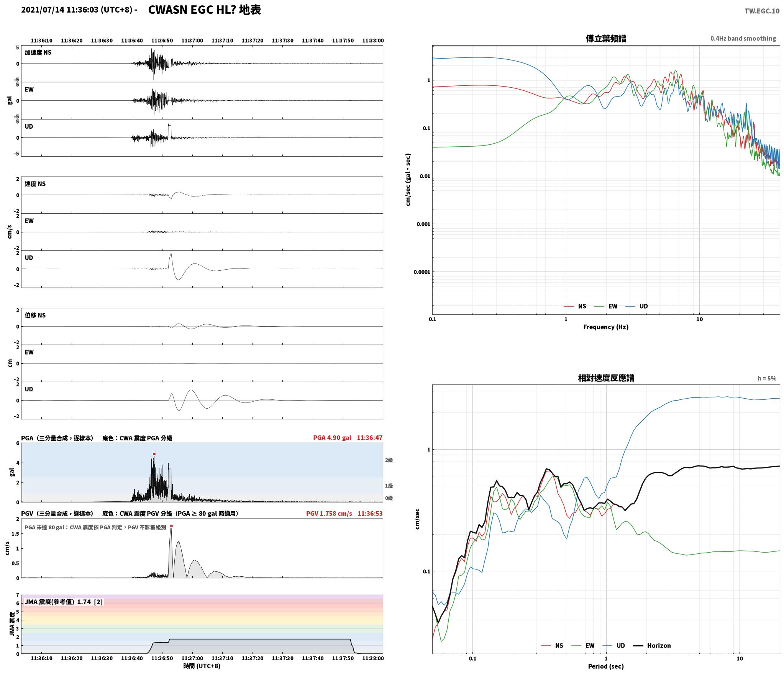Image resolution: width=784 pixels, height=674 pixels.
Task: Click the Frequency (Hz) axis label
Action: (606, 327)
